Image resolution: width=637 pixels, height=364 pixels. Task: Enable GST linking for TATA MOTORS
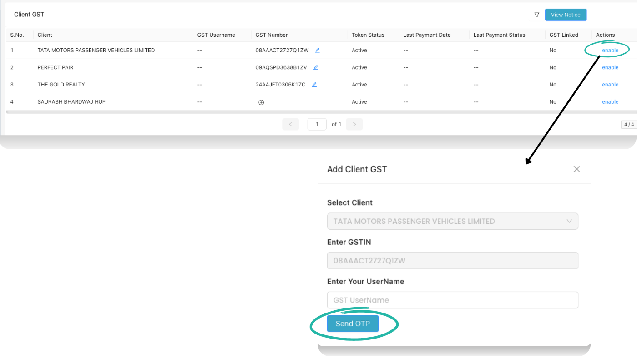[610, 50]
